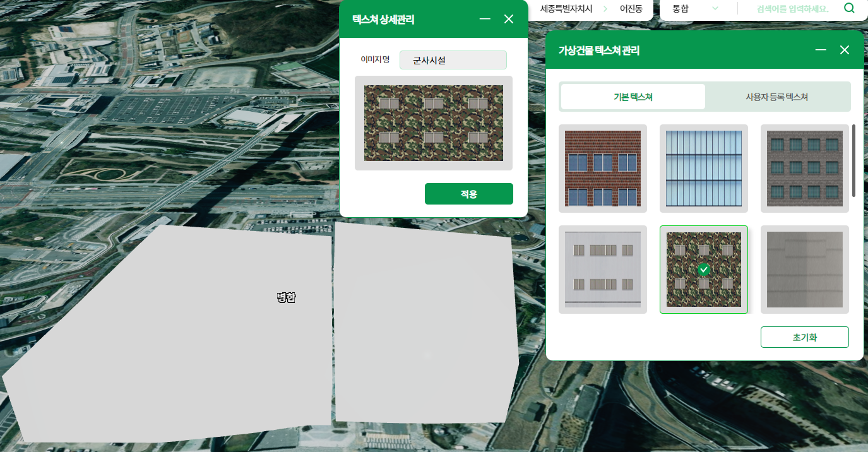Click the camouflage preview image in 텍스쳐 상세관리
Screen dimensions: 868x452
point(434,123)
